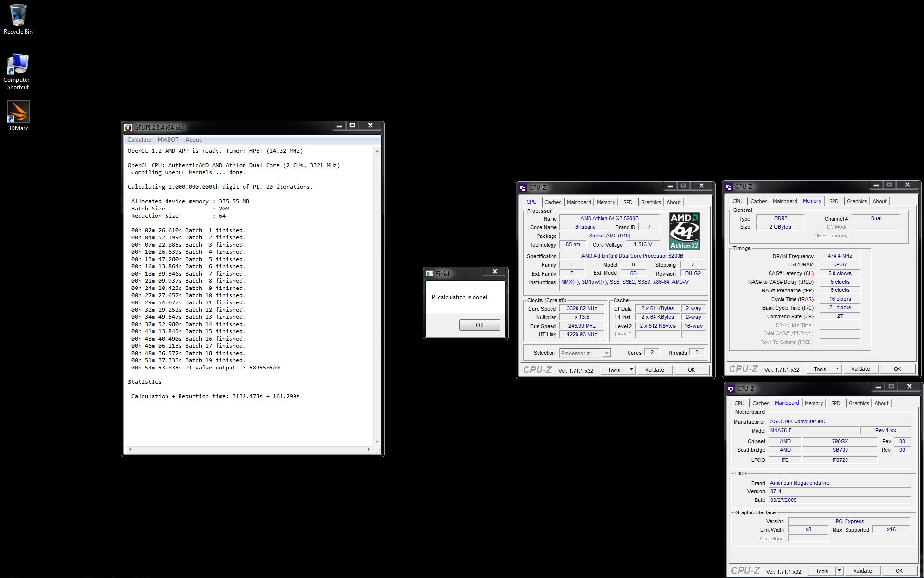Click the BIOS date field 03/27/2009
Screen dimensions: 924x578
coord(839,500)
